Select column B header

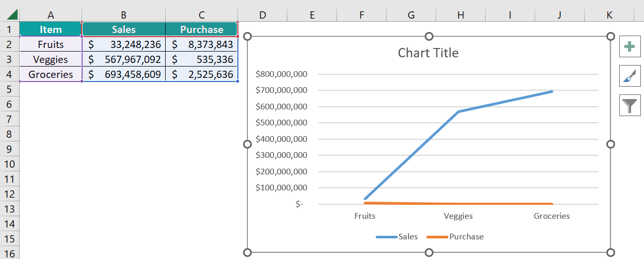[123, 15]
